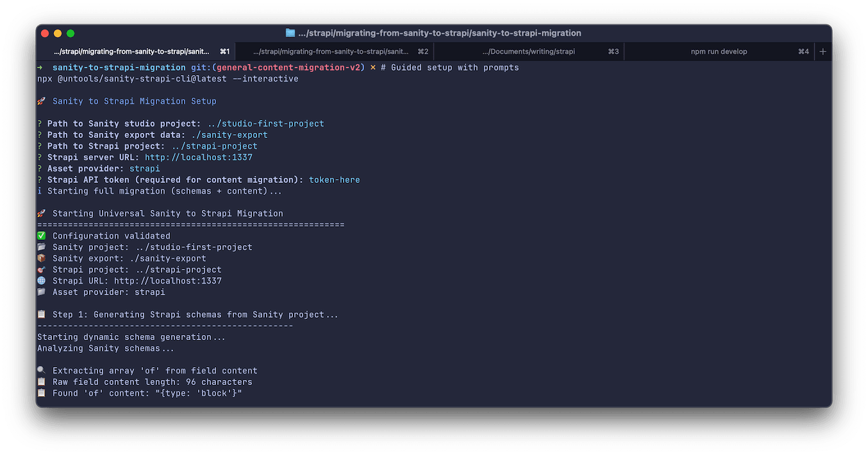Click the clipboard emoji before Found 'of' content
868x455 pixels.
(42, 393)
